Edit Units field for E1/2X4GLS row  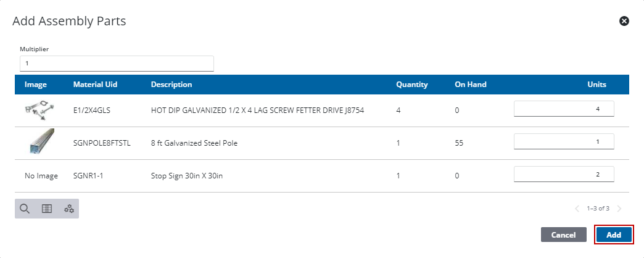coord(564,109)
